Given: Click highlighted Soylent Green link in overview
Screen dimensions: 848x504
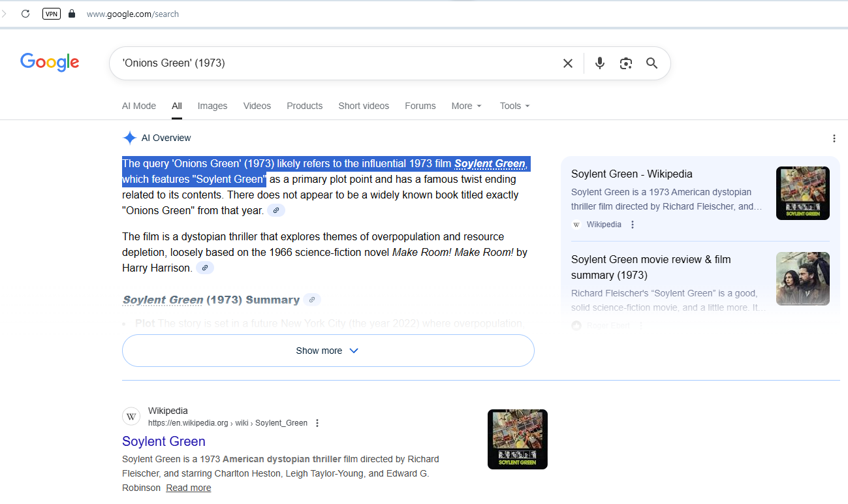Looking at the screenshot, I should coord(490,163).
